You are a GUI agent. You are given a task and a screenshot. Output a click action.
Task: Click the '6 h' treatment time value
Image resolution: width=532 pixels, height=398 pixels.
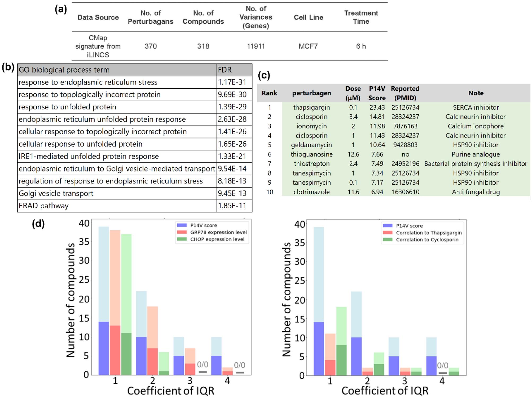click(361, 46)
